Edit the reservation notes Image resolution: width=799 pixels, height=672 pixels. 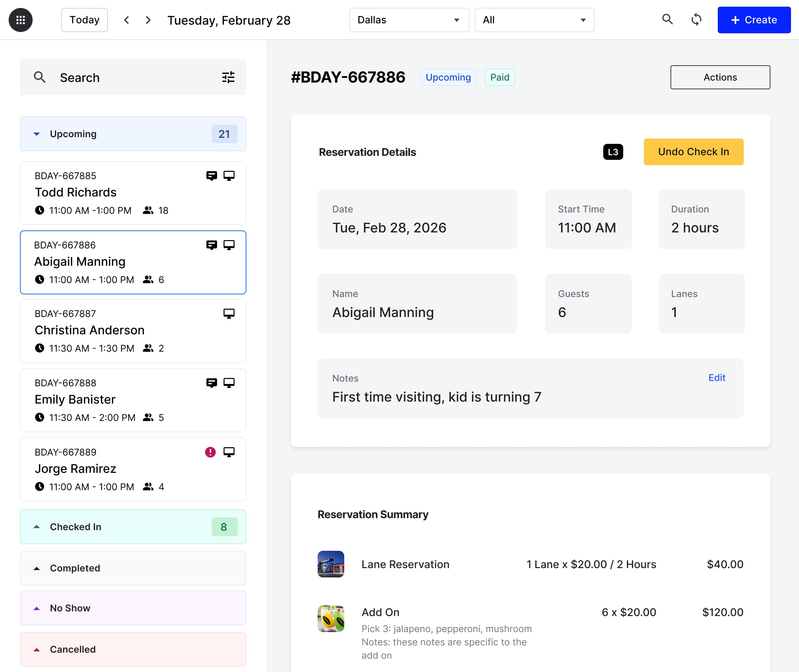[717, 378]
